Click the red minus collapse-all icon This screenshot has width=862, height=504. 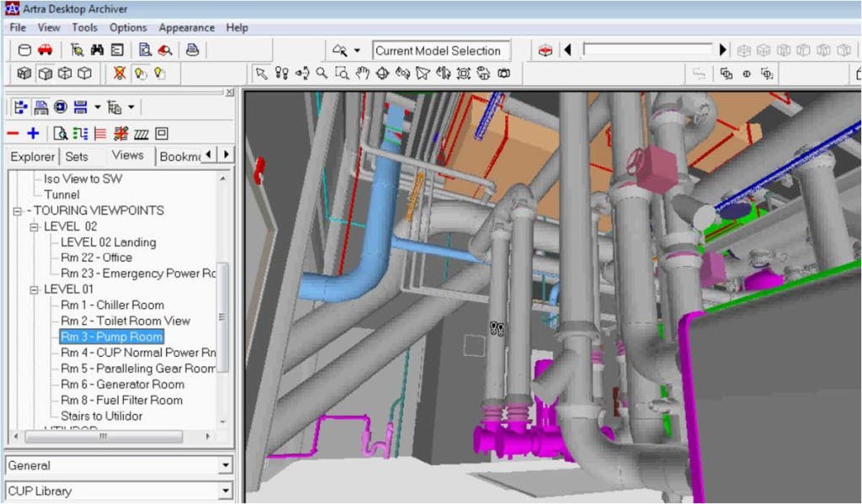pos(13,133)
